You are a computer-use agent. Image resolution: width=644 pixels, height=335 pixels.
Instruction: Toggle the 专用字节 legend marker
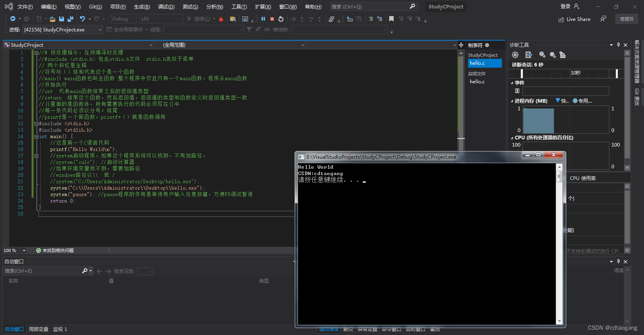click(x=575, y=101)
